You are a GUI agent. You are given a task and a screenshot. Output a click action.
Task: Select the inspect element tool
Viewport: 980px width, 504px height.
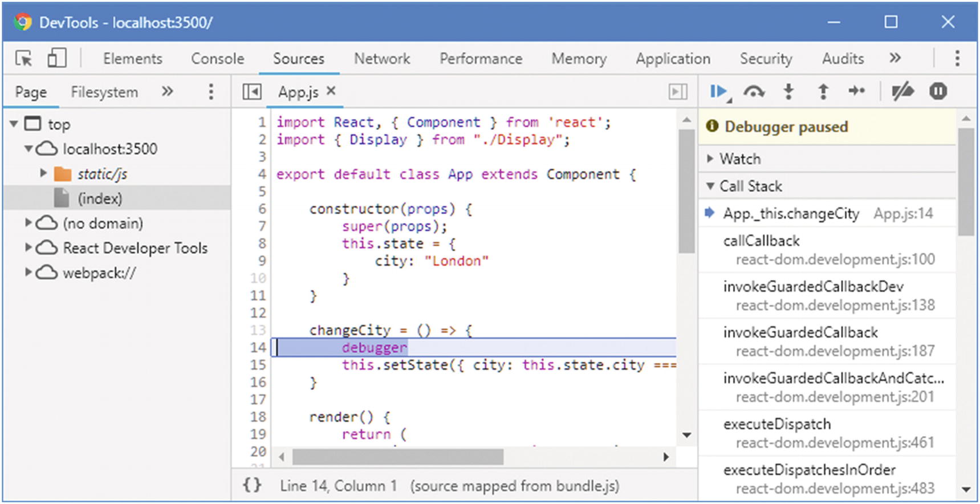coord(24,58)
